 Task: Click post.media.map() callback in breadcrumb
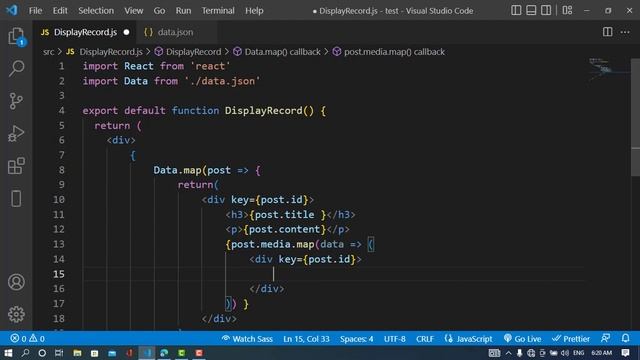click(x=394, y=52)
